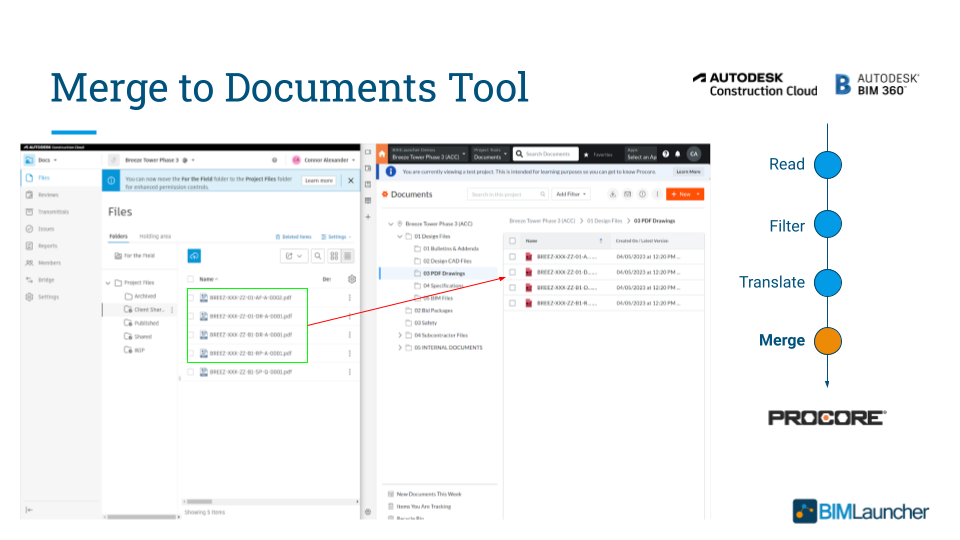Open Deleted items link
The image size is (960, 540).
click(x=293, y=237)
